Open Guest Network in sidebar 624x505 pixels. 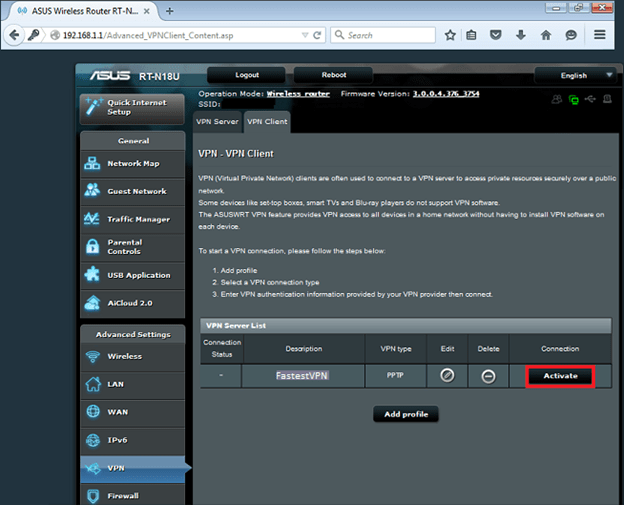(x=133, y=191)
